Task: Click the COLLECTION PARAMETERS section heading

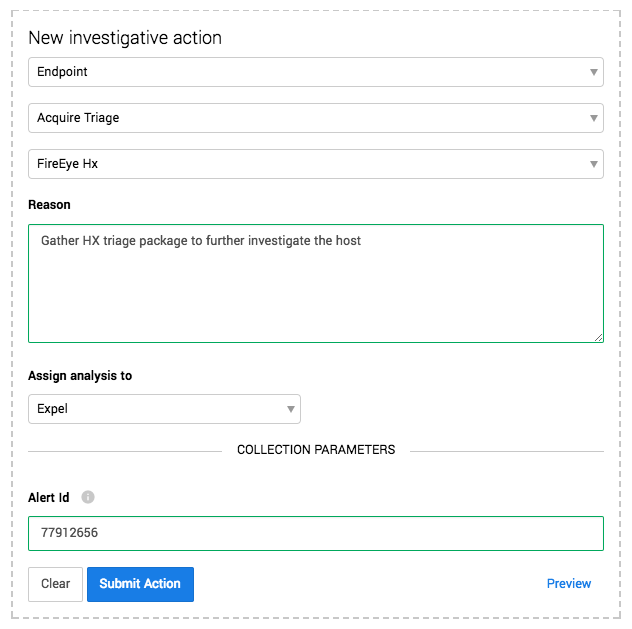Action: [x=316, y=450]
